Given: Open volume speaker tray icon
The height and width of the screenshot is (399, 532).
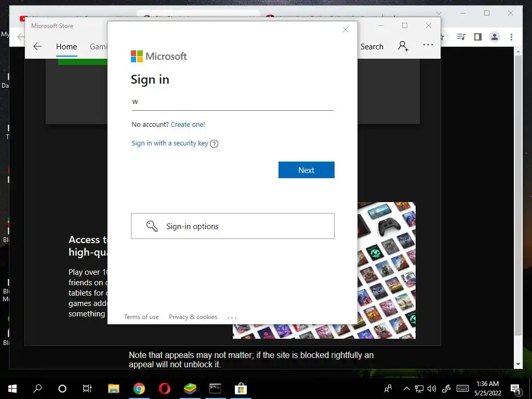Looking at the screenshot, I should coord(432,389).
